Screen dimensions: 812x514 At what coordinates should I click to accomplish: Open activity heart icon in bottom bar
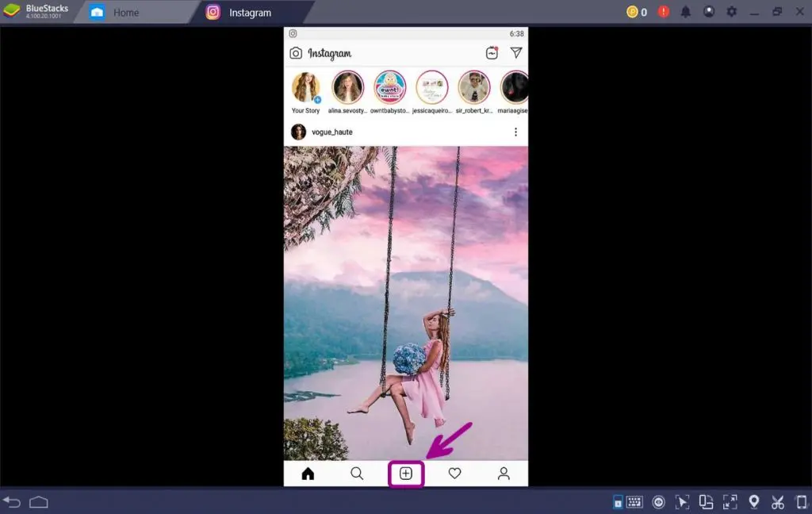tap(454, 474)
